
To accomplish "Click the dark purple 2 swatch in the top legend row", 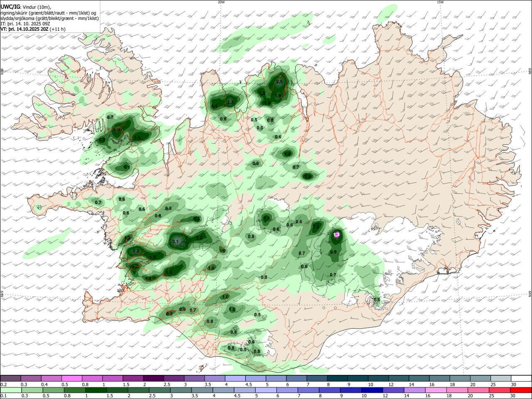I will pos(153,378).
